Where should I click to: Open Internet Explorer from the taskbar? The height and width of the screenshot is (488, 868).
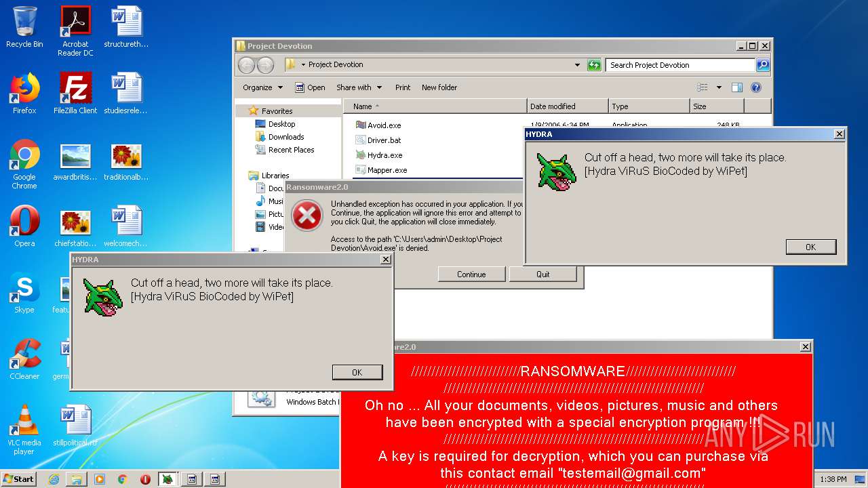point(54,479)
